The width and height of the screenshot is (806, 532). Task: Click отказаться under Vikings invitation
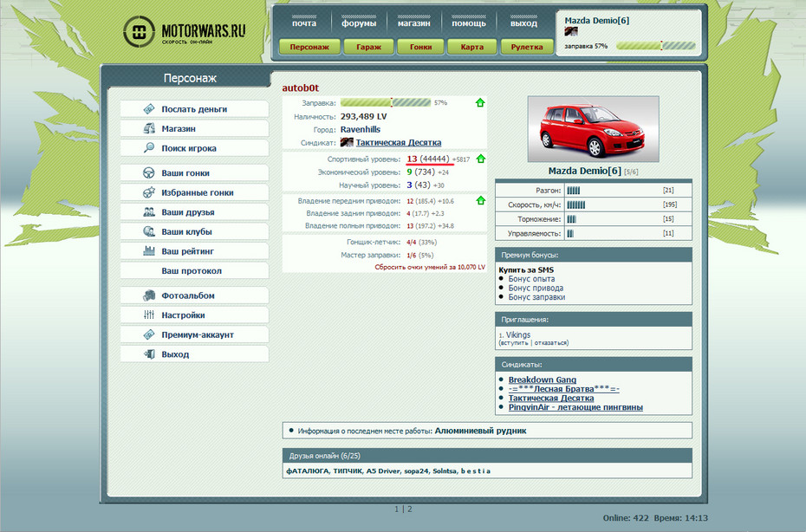tap(550, 343)
